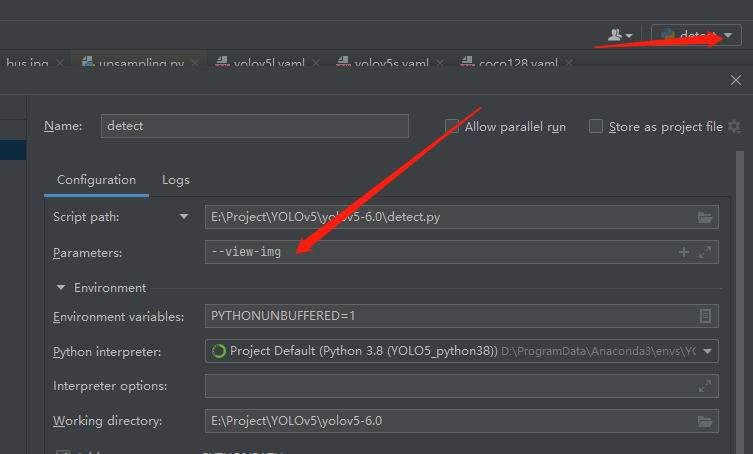Open the Environment variables edit dialog icon

(x=705, y=316)
